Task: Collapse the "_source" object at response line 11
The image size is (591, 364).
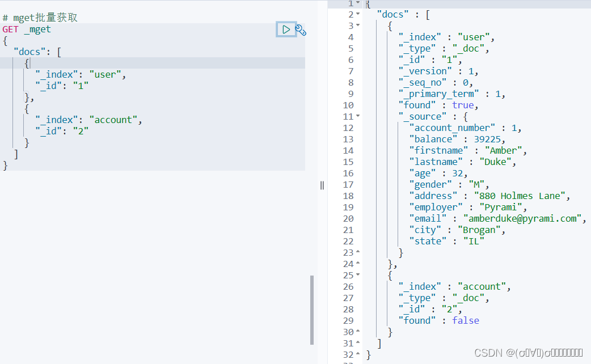Action: point(358,116)
